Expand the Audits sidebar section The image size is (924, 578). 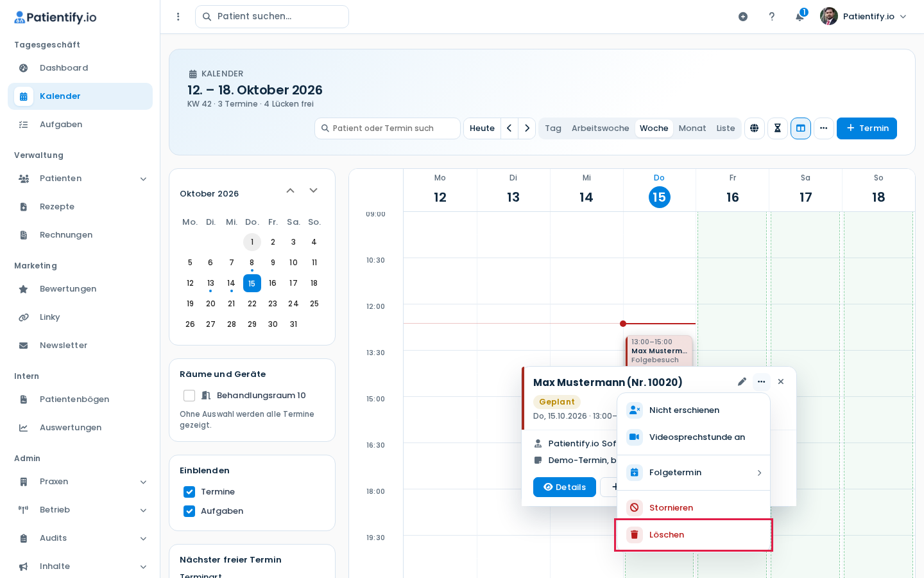[x=80, y=538]
